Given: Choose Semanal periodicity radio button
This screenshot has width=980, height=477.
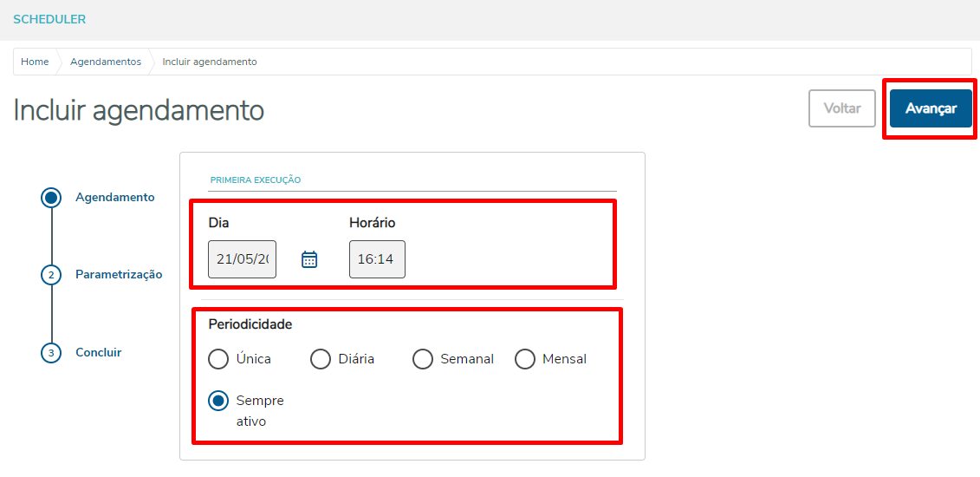Looking at the screenshot, I should [423, 359].
